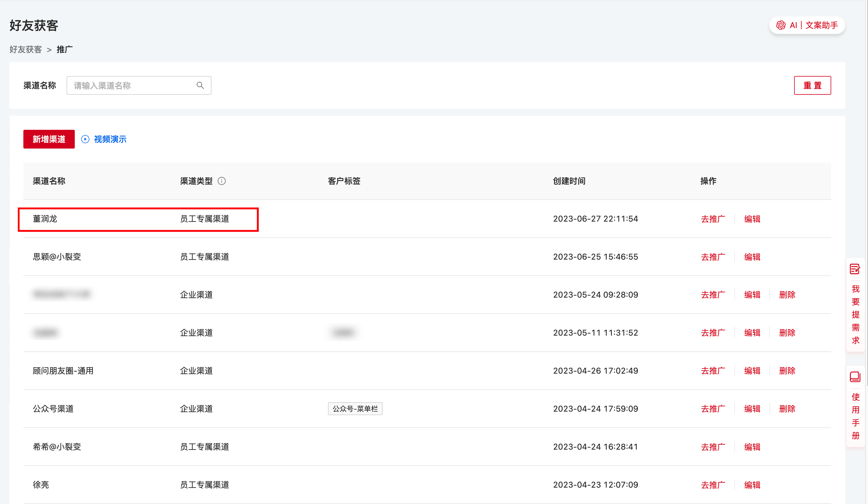Click the 使用手册 book icon in sidebar
Image resolution: width=868 pixels, height=504 pixels.
pyautogui.click(x=855, y=377)
